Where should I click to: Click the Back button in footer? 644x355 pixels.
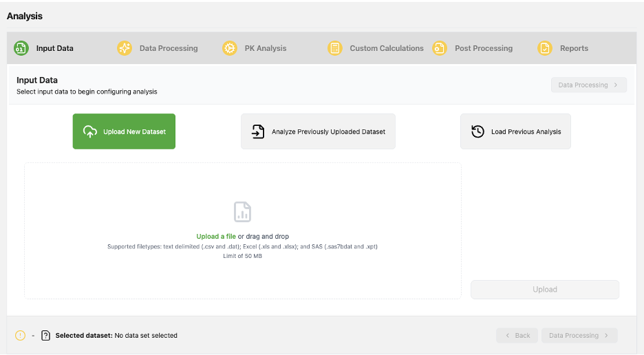[517, 336]
